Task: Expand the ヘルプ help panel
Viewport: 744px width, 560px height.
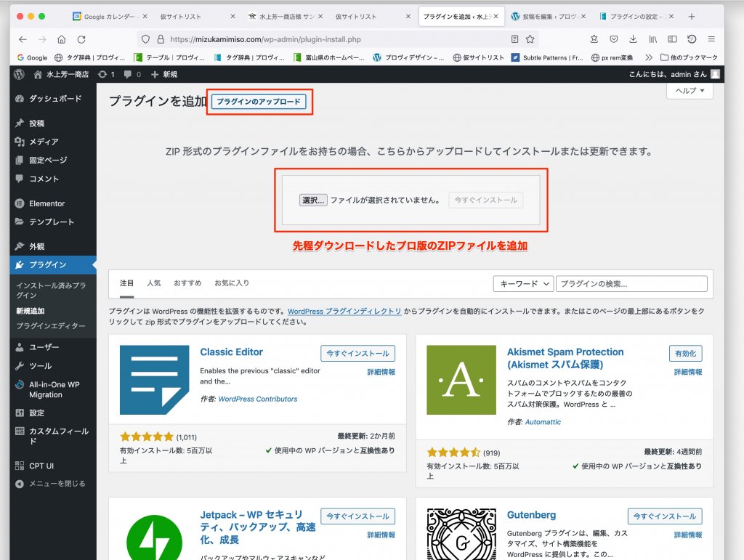Action: [690, 91]
